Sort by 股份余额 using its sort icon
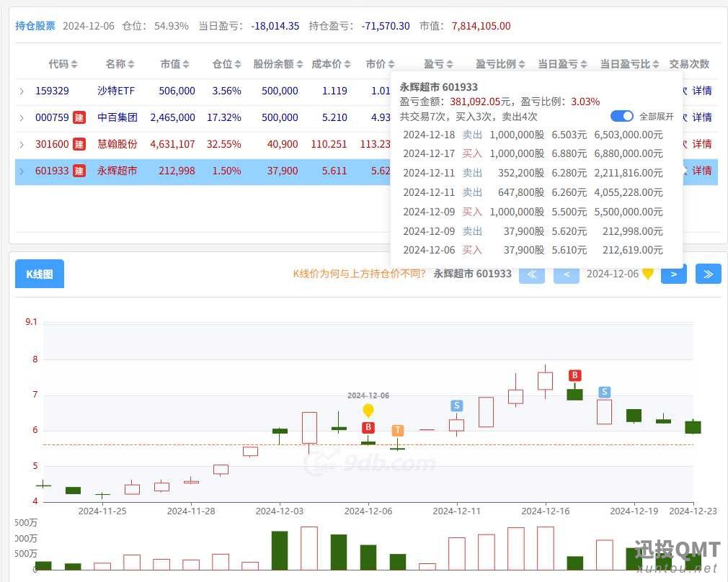 coord(299,64)
